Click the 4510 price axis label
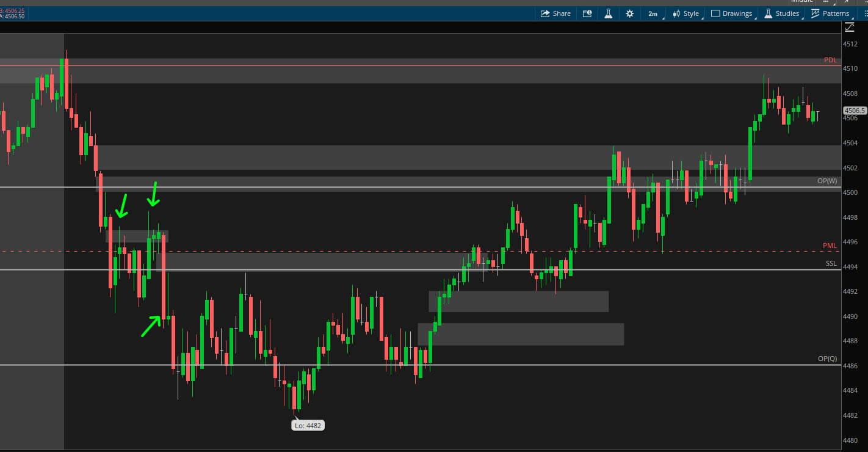 [x=850, y=68]
